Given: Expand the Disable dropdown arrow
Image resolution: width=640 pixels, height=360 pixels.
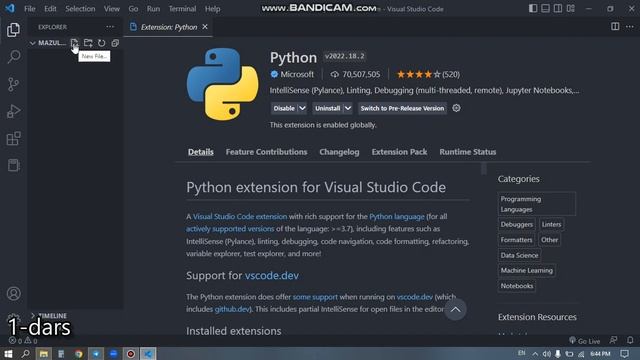Looking at the screenshot, I should pos(302,108).
